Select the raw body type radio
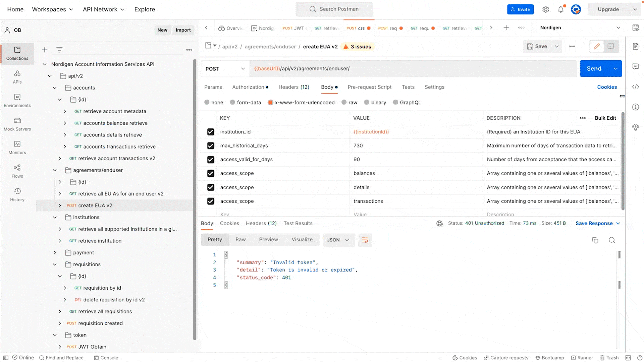This screenshot has width=644, height=362. [x=344, y=103]
